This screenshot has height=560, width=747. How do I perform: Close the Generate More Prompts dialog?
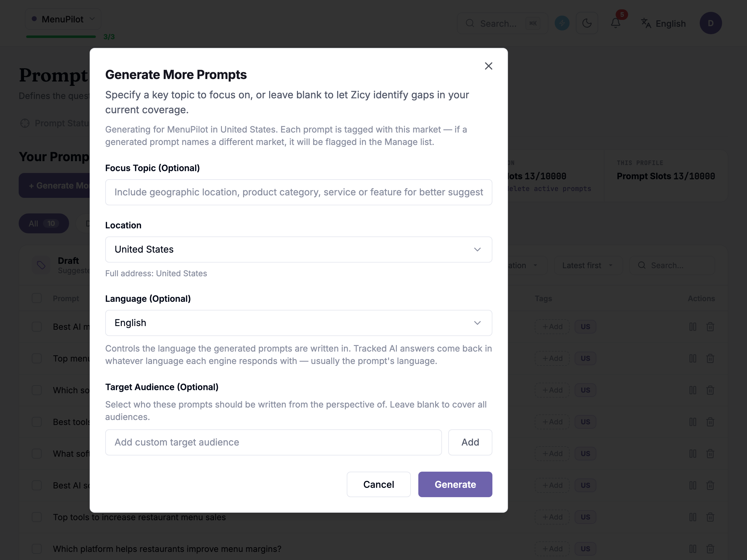488,66
